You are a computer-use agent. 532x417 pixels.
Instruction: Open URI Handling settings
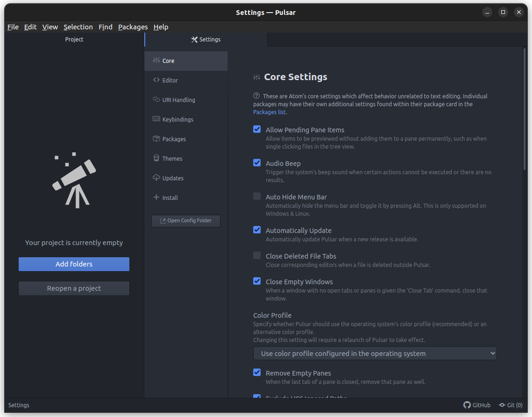[x=156, y=99]
